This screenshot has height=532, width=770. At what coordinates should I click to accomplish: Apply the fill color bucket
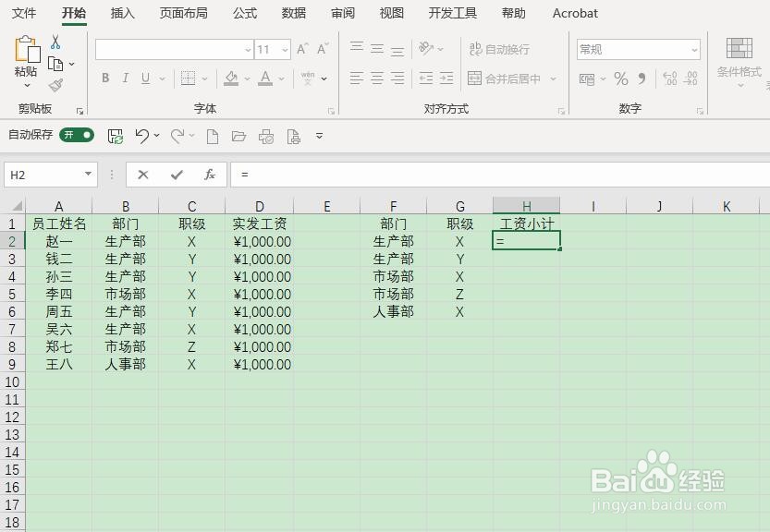pos(231,78)
